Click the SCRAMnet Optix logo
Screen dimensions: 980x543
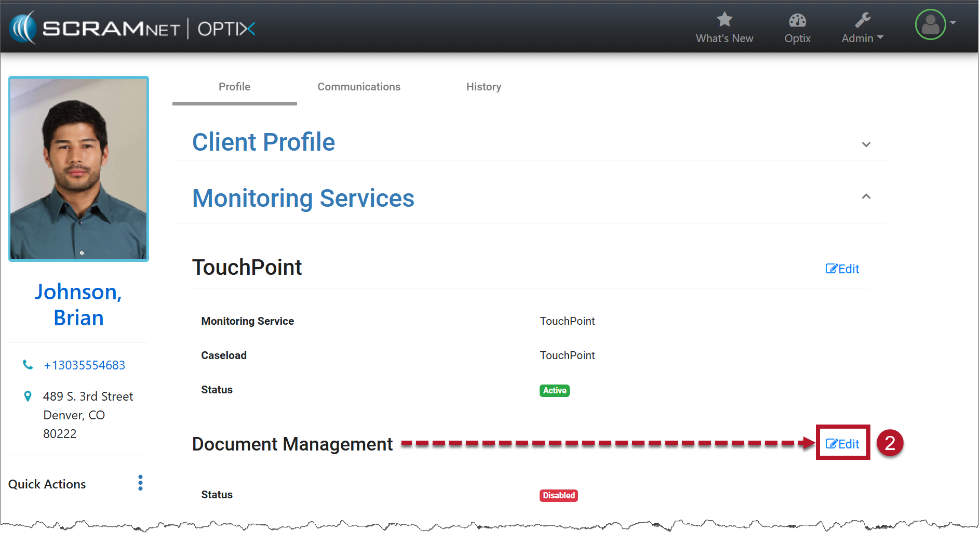132,28
